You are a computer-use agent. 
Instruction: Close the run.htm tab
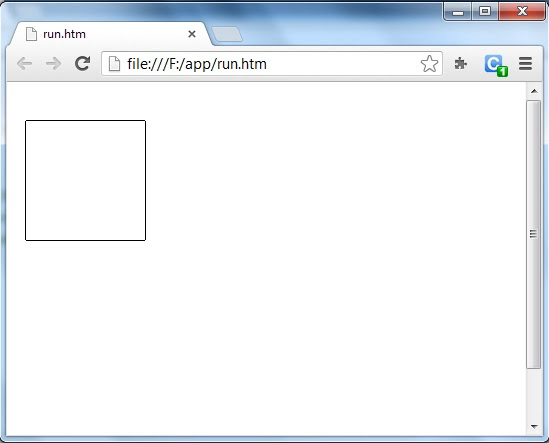(192, 34)
